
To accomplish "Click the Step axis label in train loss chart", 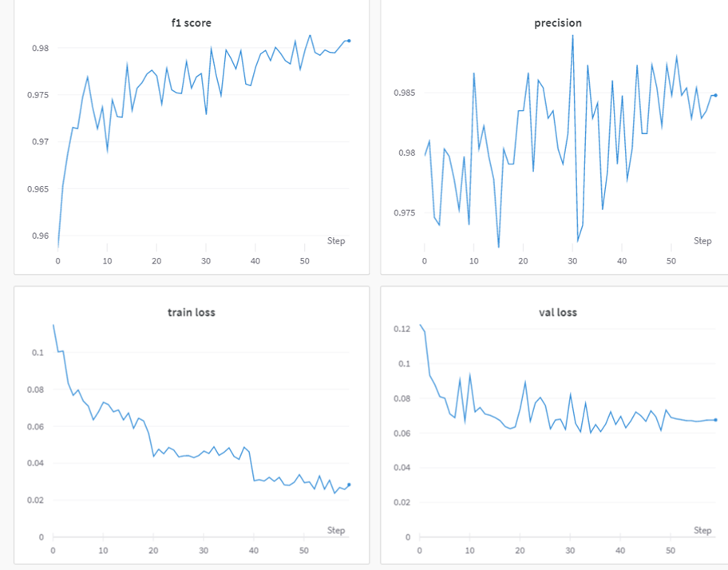I will pos(336,530).
